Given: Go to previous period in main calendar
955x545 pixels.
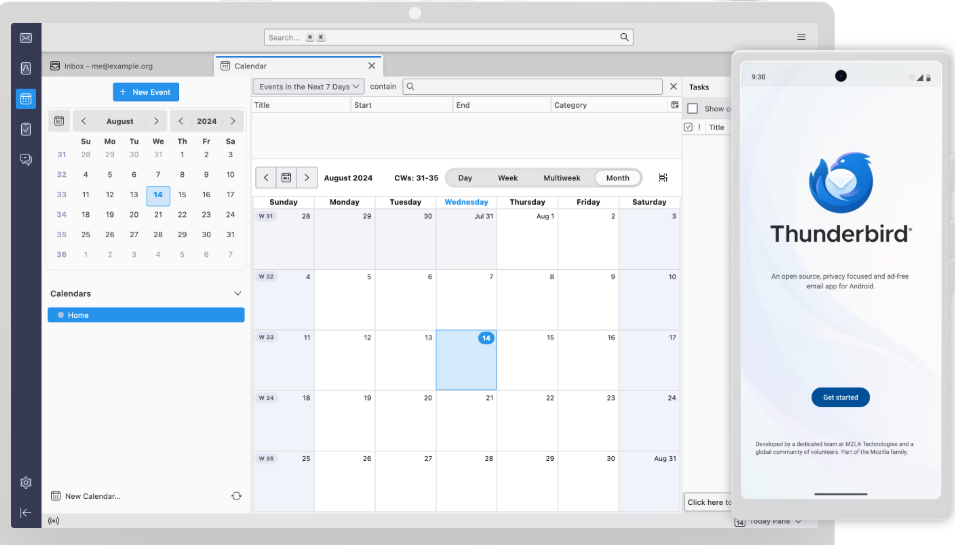Looking at the screenshot, I should 266,178.
